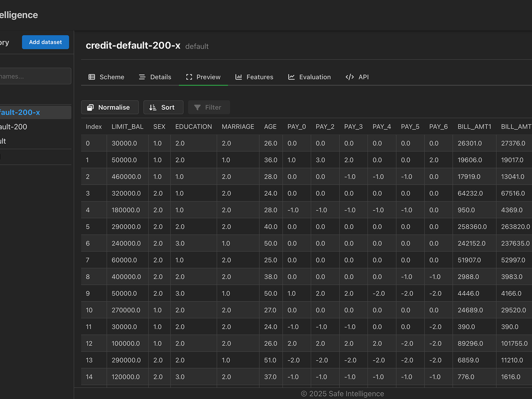Open the Sort control
The height and width of the screenshot is (399, 532).
[163, 107]
